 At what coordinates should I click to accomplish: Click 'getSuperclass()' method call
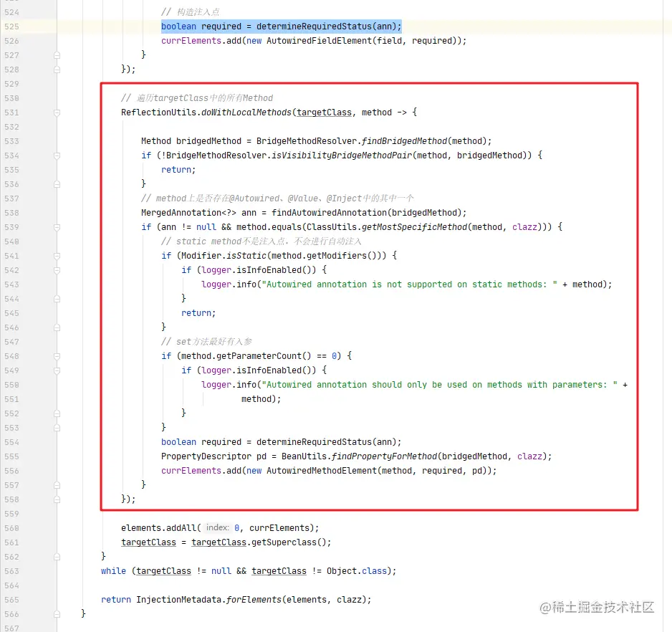(x=289, y=542)
